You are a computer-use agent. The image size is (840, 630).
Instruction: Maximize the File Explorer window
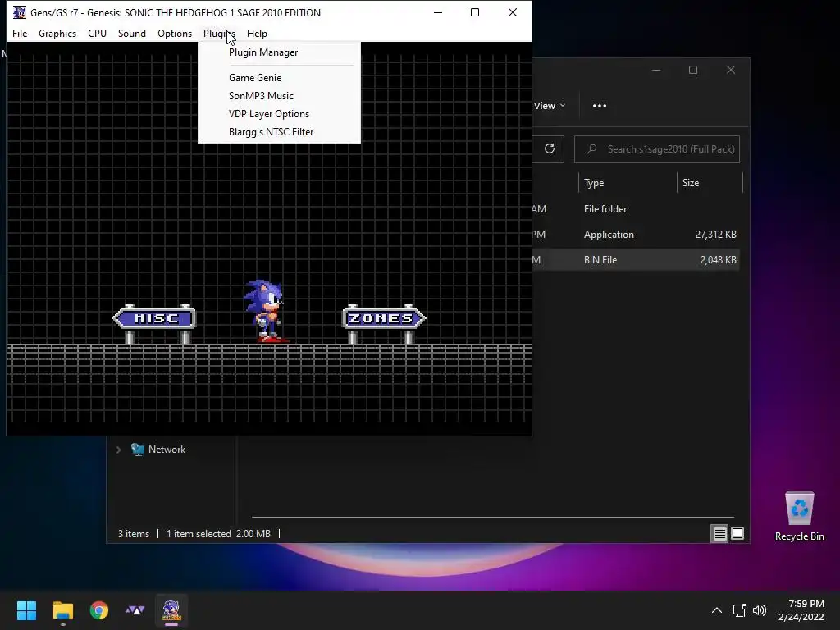point(693,71)
